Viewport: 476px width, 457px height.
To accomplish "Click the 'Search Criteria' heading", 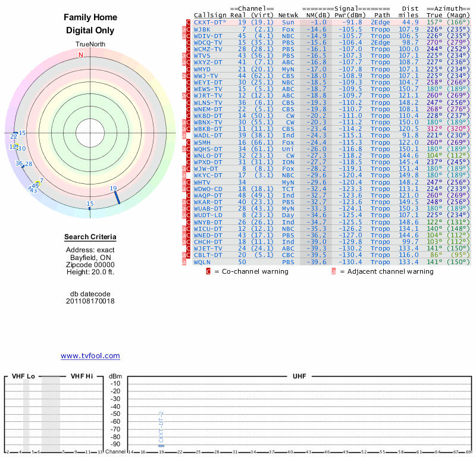I will [90, 238].
